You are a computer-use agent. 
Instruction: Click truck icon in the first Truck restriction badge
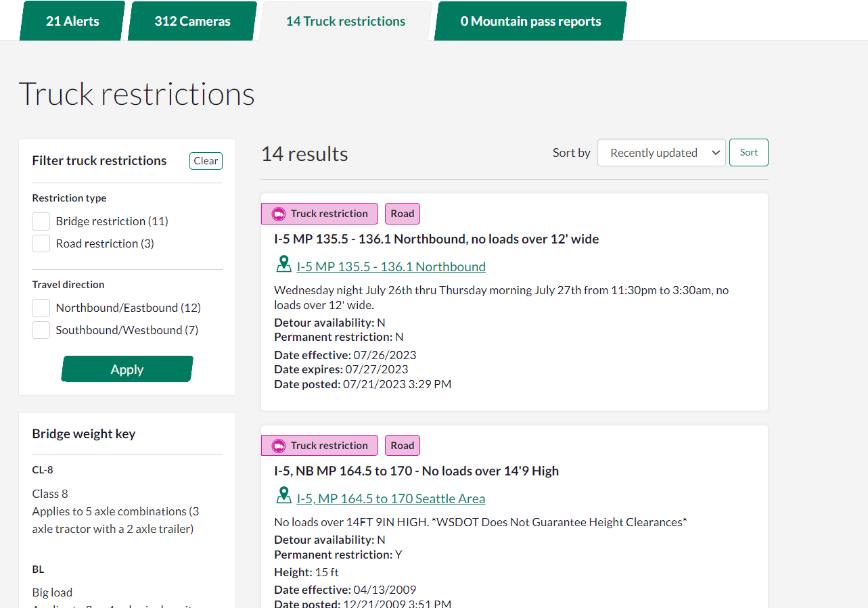click(x=279, y=214)
